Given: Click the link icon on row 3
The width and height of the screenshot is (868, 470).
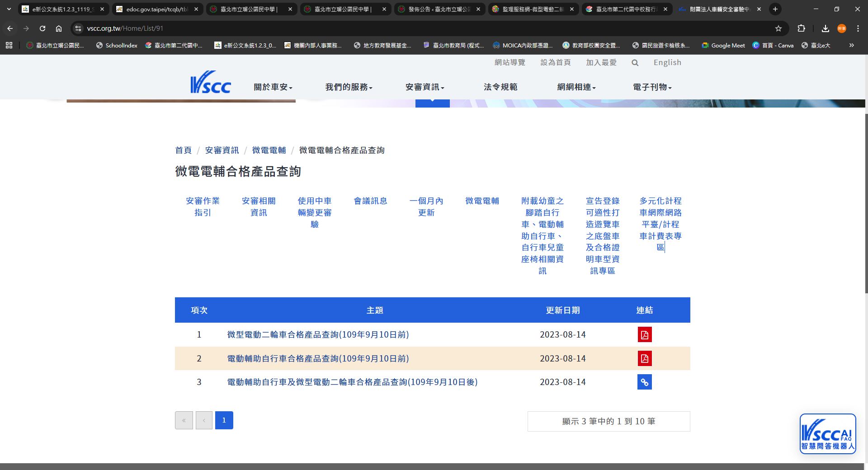Looking at the screenshot, I should (644, 382).
